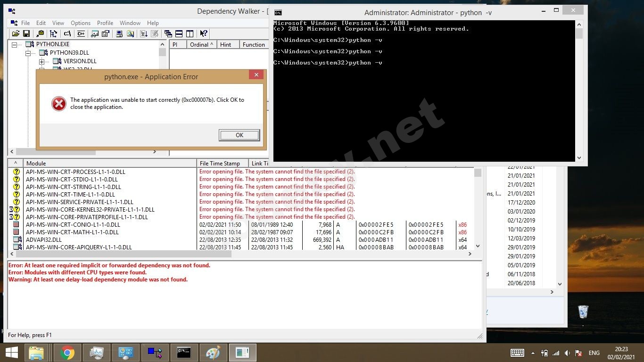This screenshot has height=362, width=644.
Task: Open the Resource Monitor taskbar icon
Action: click(97, 353)
